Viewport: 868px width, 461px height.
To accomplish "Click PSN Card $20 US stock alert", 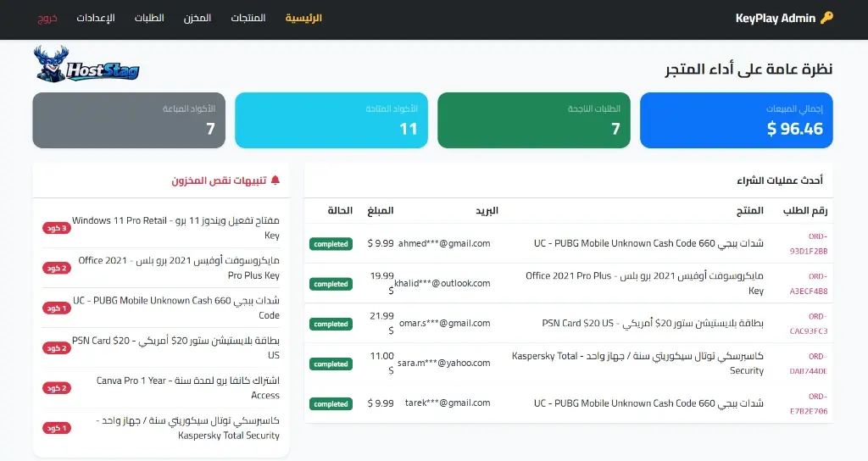I will pyautogui.click(x=175, y=347).
